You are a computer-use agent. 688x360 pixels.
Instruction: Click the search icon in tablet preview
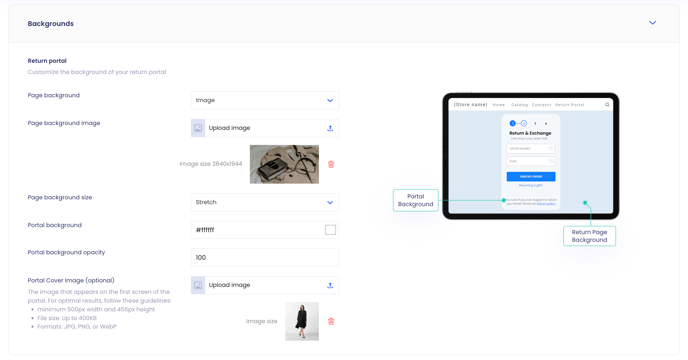tap(607, 104)
